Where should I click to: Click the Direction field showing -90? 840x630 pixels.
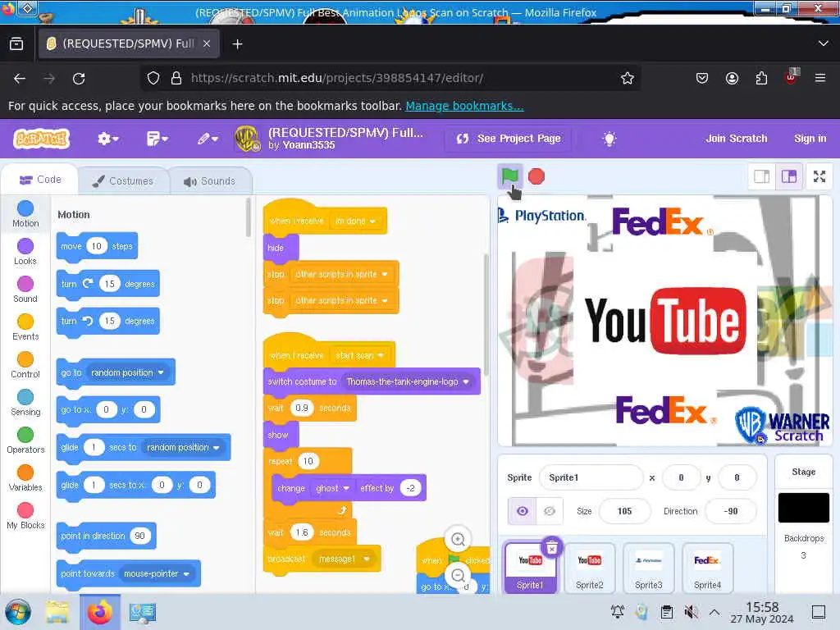point(731,511)
